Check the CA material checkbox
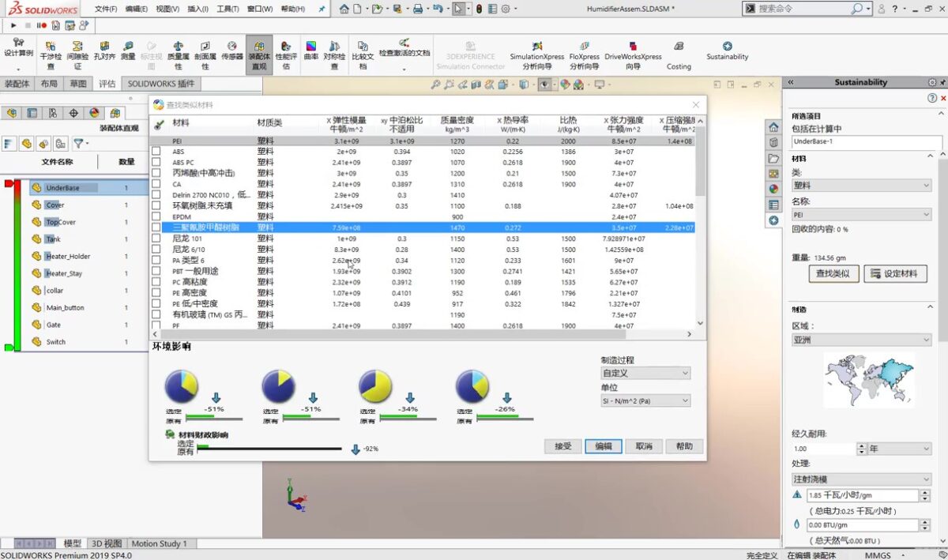 coord(156,184)
